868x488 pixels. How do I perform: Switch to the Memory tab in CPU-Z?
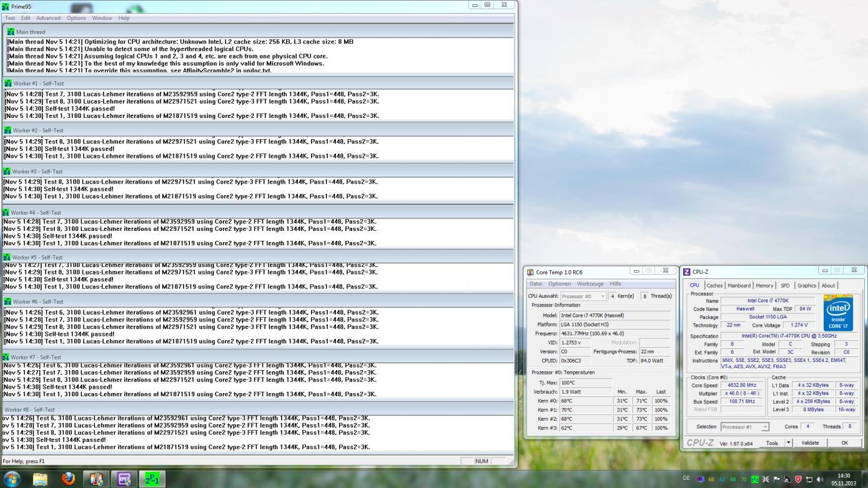pyautogui.click(x=764, y=285)
